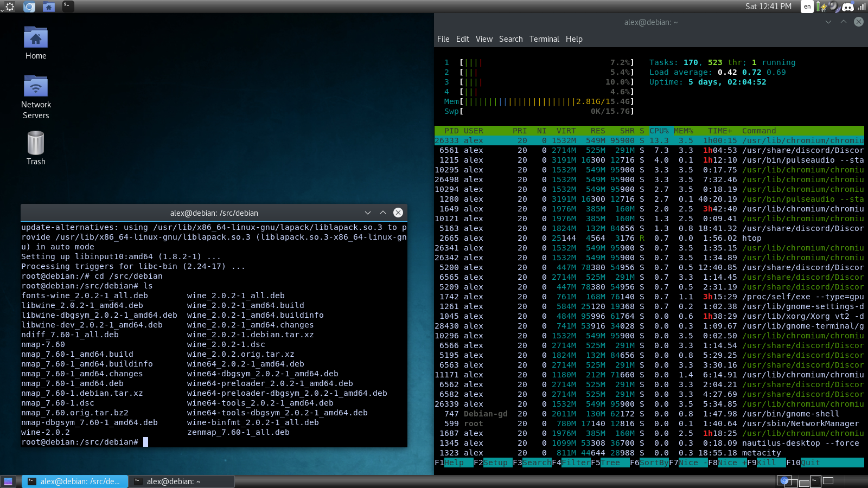The height and width of the screenshot is (488, 868).
Task: Click the F9 Kill button in htop
Action: pyautogui.click(x=766, y=463)
